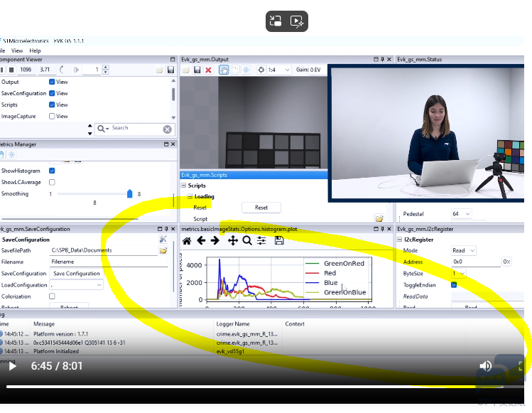Go back to previous plot view
This screenshot has height=413, width=532.
[201, 241]
